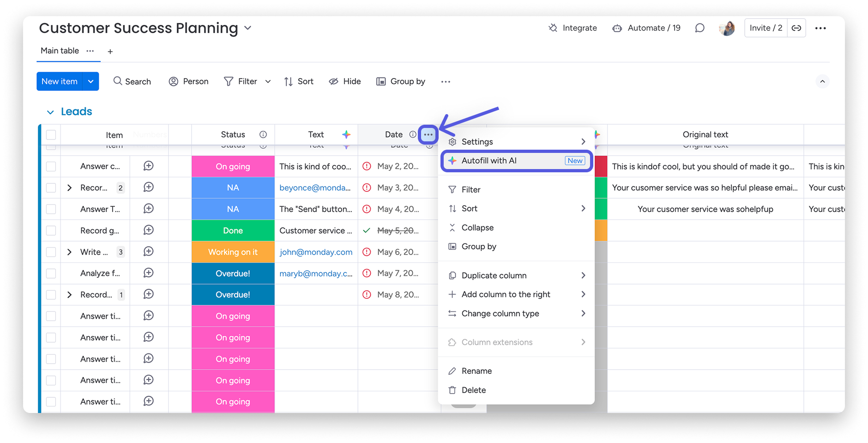Click the Invite / 2 button

pos(766,28)
